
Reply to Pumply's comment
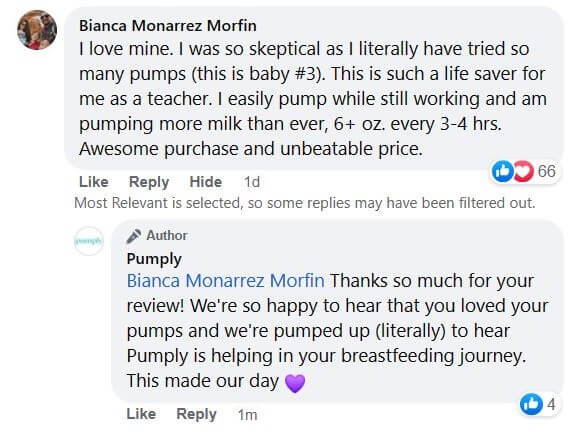click(197, 415)
